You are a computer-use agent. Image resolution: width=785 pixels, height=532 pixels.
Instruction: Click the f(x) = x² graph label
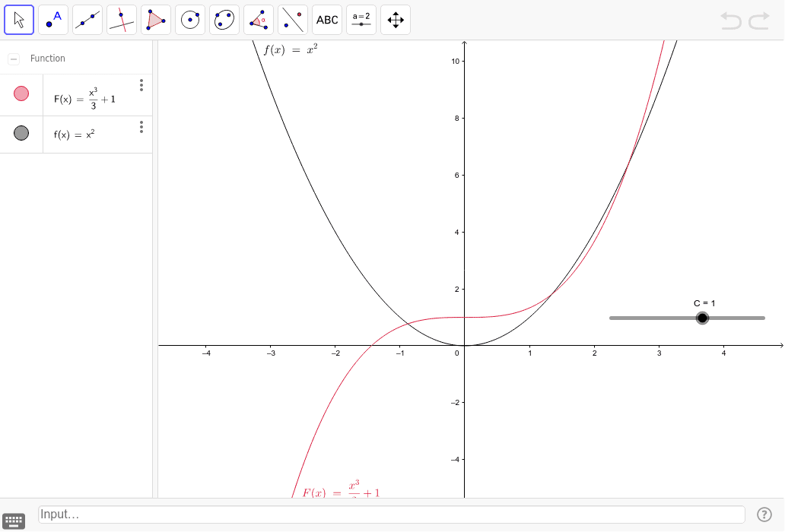click(x=291, y=49)
